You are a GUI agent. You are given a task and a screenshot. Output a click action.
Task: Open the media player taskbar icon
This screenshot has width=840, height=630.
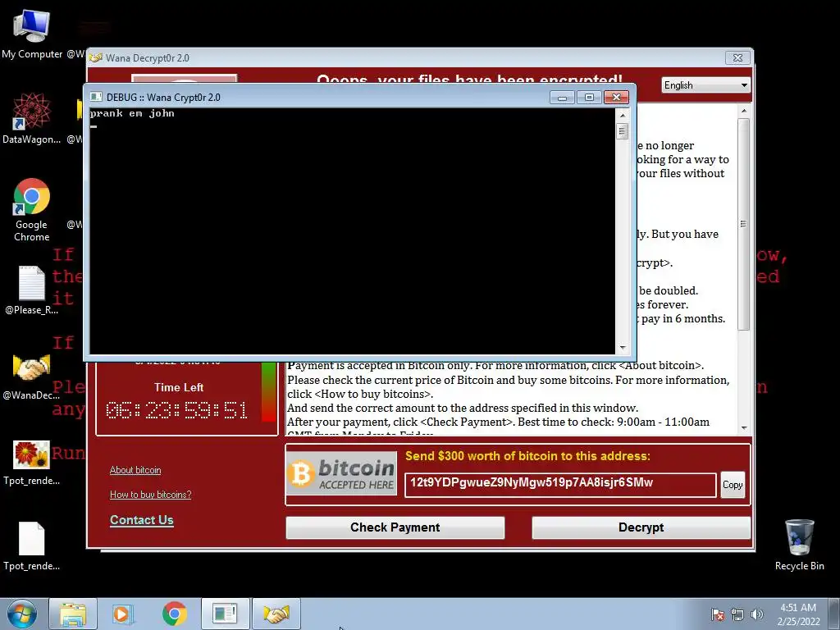coord(123,614)
